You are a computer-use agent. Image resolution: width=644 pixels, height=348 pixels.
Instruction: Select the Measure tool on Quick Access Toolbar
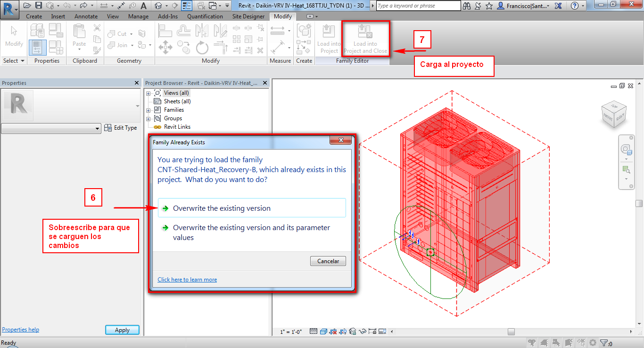(105, 5)
